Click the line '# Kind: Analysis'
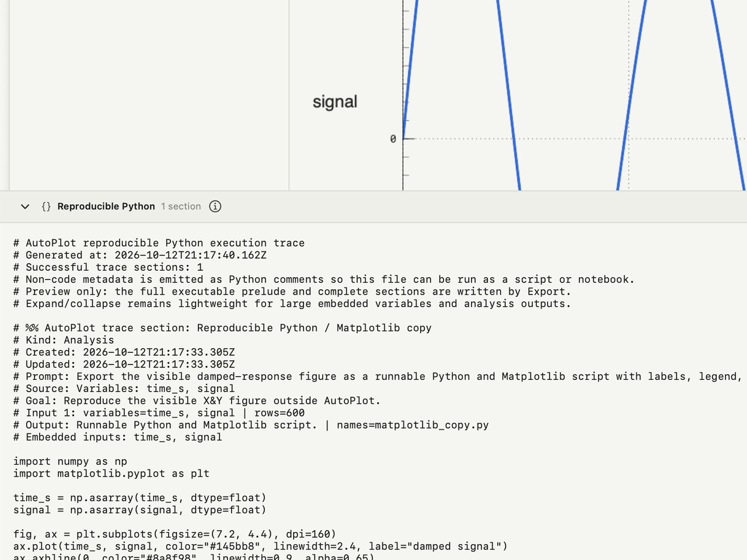747x560 pixels. pyautogui.click(x=64, y=340)
